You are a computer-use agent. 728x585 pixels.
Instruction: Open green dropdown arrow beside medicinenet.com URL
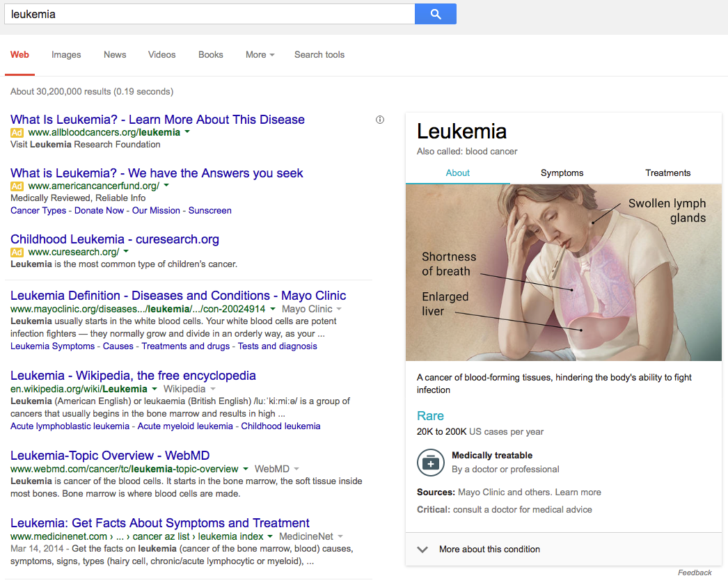point(270,536)
